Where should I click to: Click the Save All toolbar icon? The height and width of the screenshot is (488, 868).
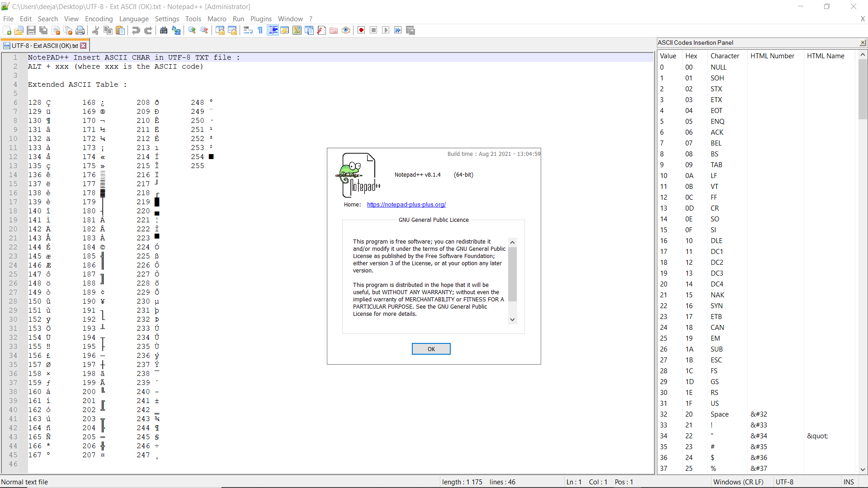[43, 30]
